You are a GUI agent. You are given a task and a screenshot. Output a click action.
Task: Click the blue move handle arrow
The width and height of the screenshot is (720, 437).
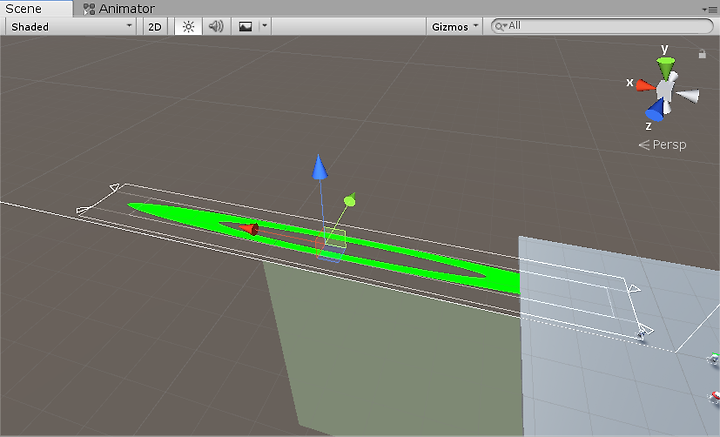[320, 167]
